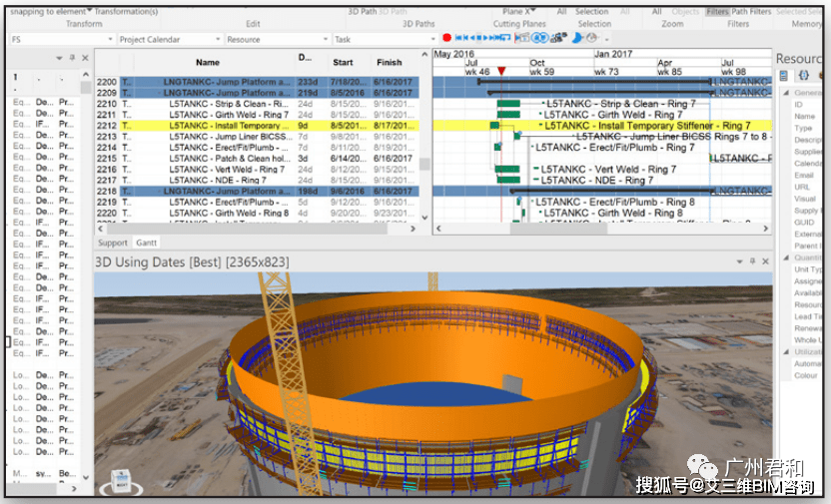Click the Finish column header

[389, 62]
